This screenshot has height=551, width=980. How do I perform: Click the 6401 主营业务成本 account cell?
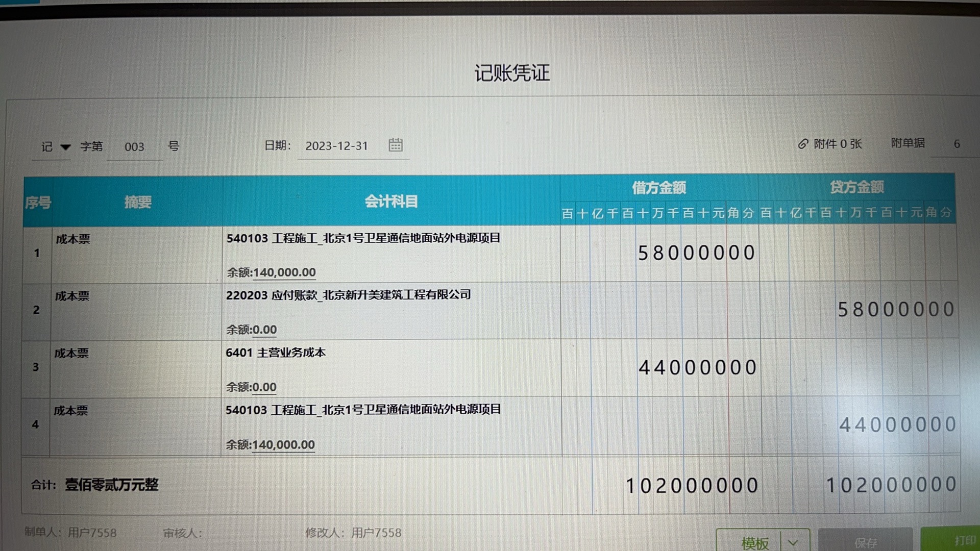(276, 353)
